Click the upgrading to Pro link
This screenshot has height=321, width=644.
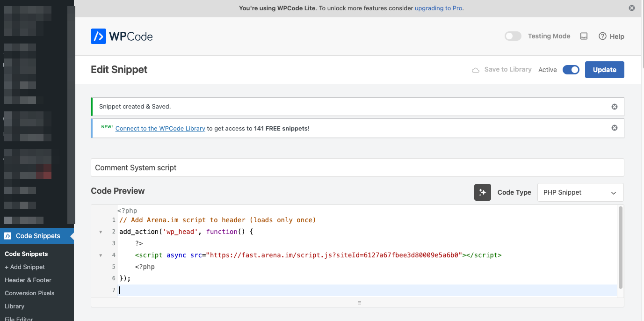click(439, 8)
